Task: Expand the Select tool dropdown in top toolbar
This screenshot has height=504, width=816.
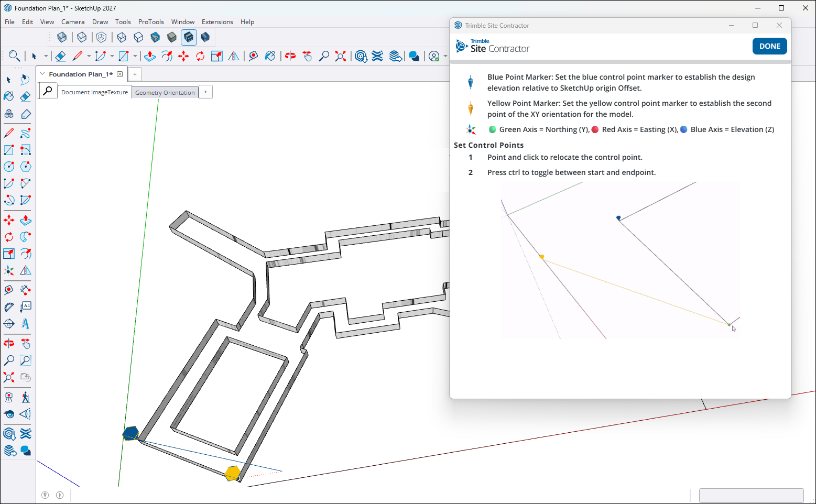Action: [x=46, y=56]
